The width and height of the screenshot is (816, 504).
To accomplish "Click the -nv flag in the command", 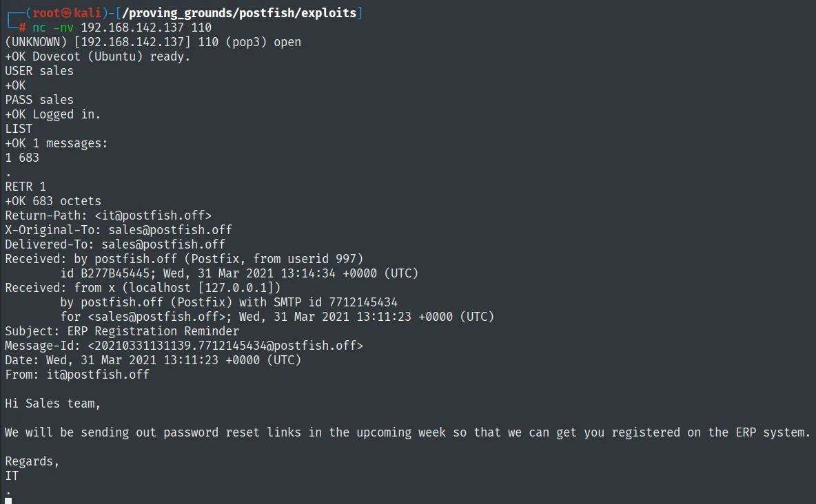I will (x=63, y=28).
